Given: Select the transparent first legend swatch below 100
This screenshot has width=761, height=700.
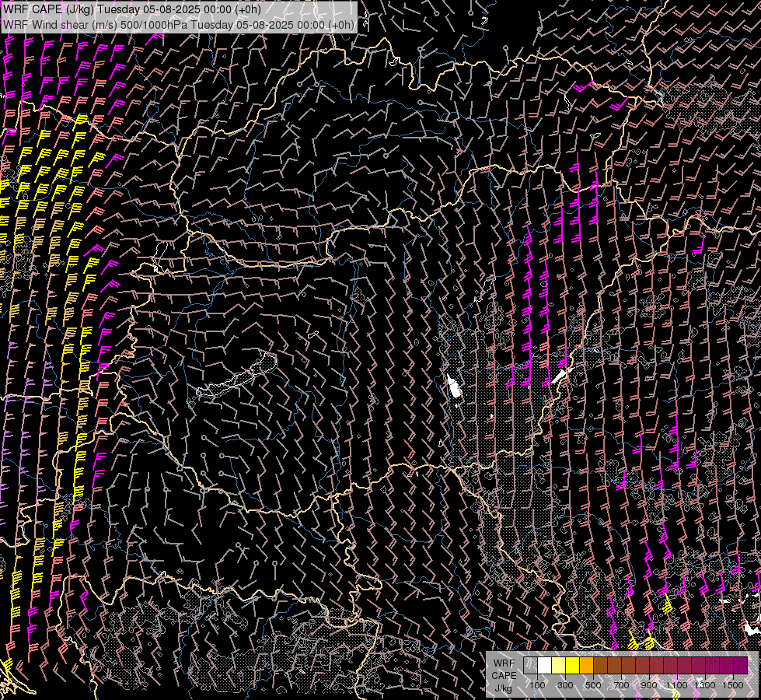Looking at the screenshot, I should click(x=530, y=666).
